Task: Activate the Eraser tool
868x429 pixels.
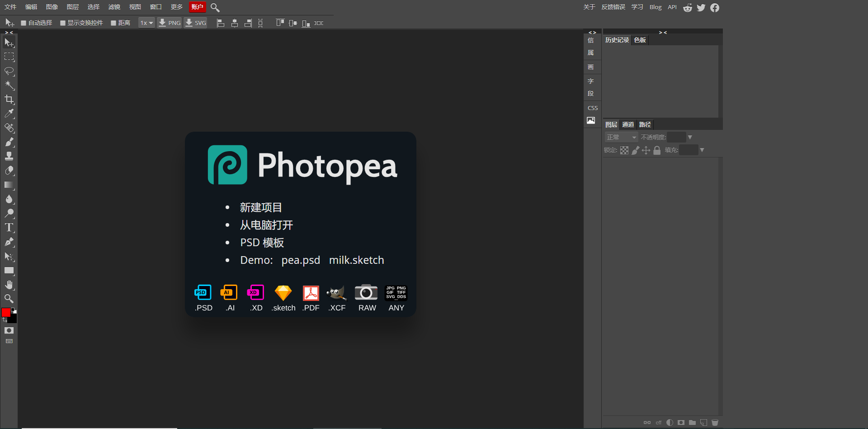Action: point(9,171)
